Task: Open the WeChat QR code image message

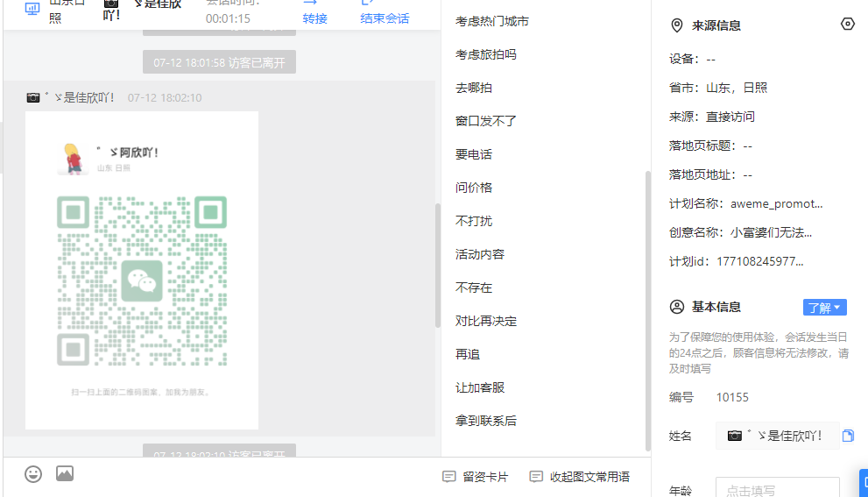Action: tap(142, 270)
